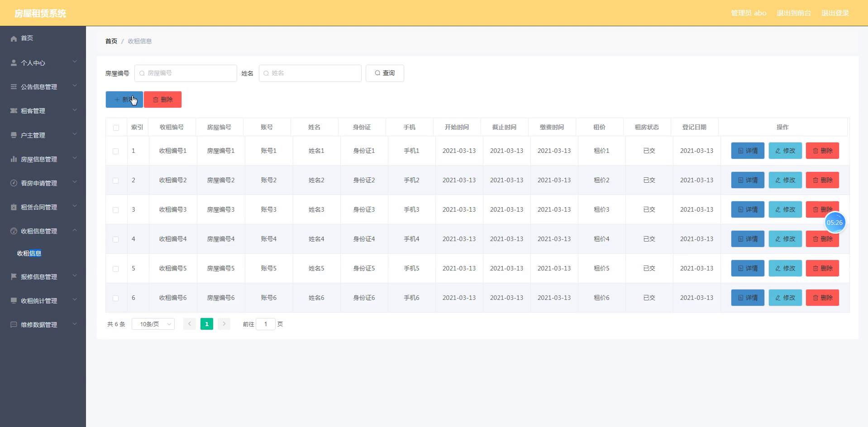Screen dimensions: 868x427
Task: Click the 管理员 abo header label
Action: tap(749, 13)
